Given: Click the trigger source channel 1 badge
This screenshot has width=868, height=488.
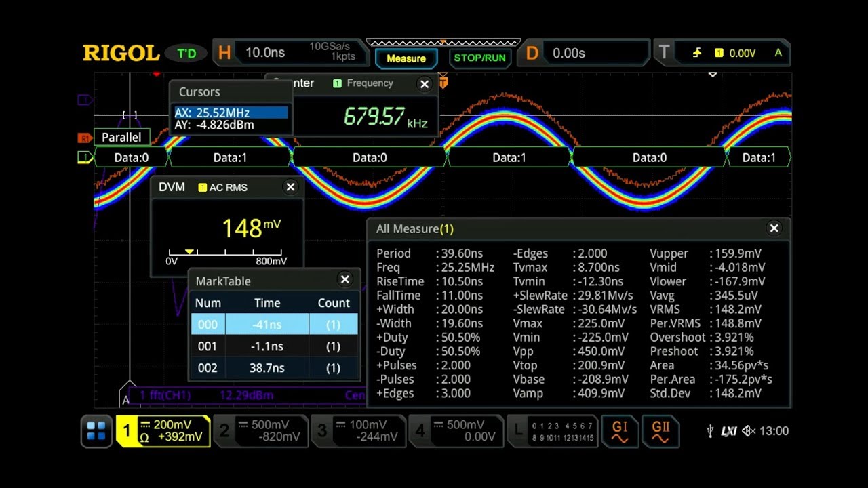Looking at the screenshot, I should click(x=719, y=53).
